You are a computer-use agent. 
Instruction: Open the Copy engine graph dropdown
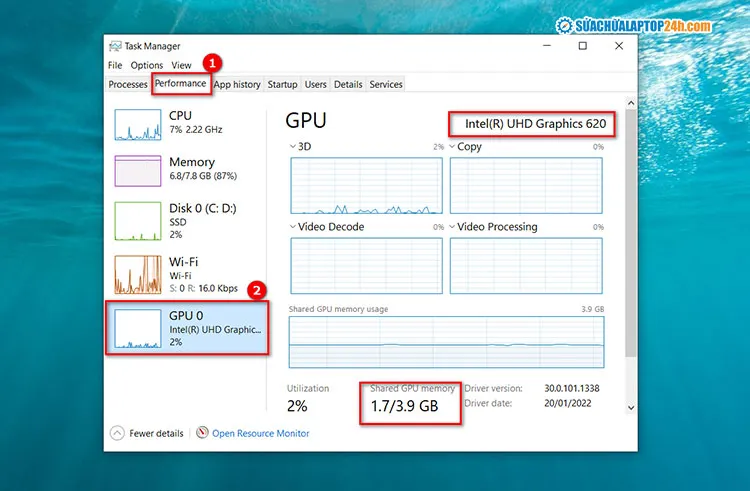tap(452, 147)
